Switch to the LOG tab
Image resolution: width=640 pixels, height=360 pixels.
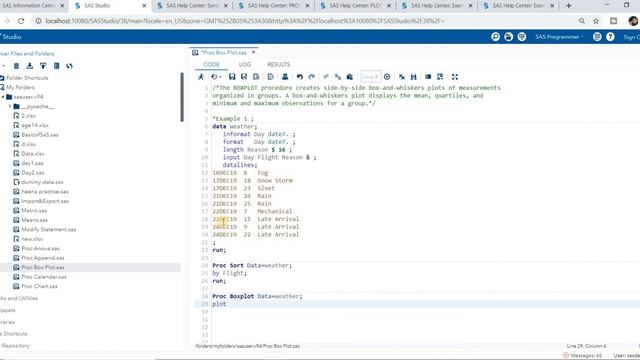[x=244, y=64]
